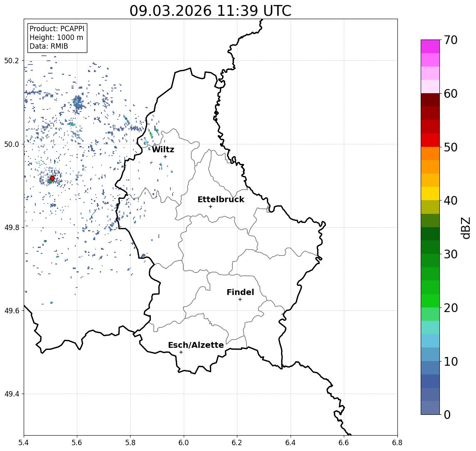The image size is (476, 451).
Task: Click the 5.6 longitude axis label
Action: click(77, 443)
